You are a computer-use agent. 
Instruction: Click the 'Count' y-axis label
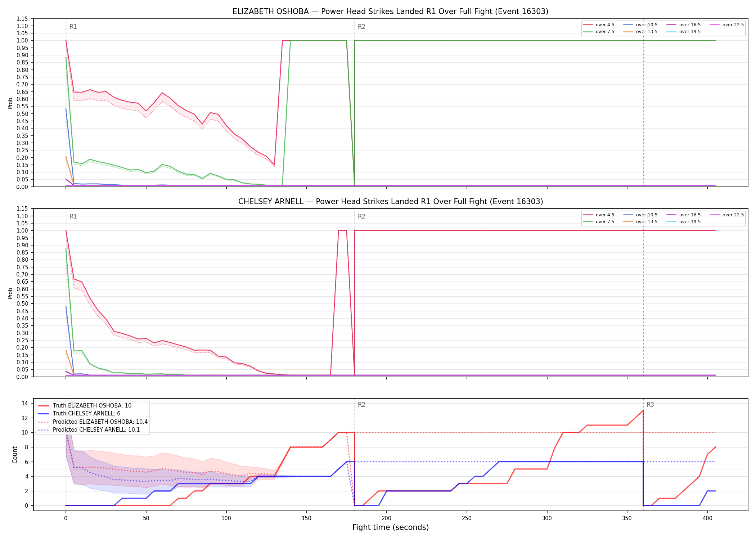[15, 455]
